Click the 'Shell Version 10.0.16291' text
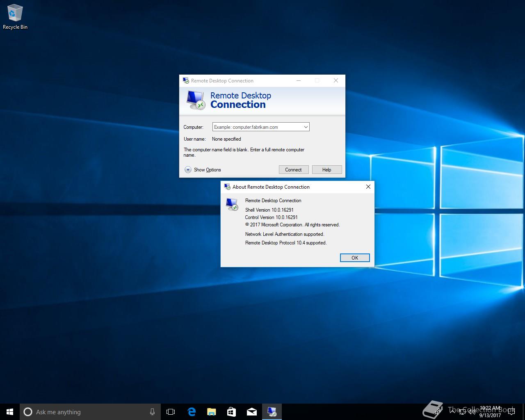The image size is (525, 420). point(269,210)
